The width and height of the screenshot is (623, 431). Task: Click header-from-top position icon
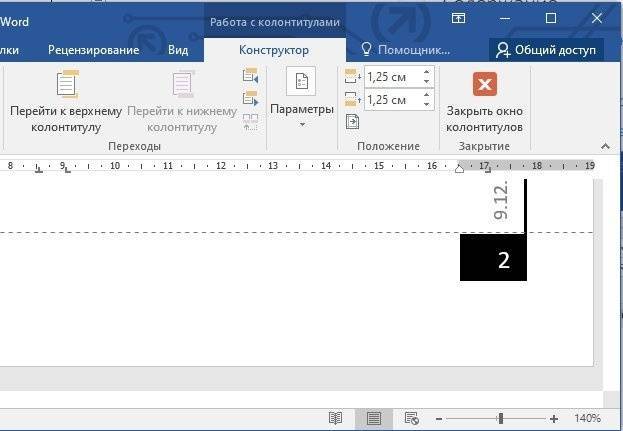coord(352,76)
